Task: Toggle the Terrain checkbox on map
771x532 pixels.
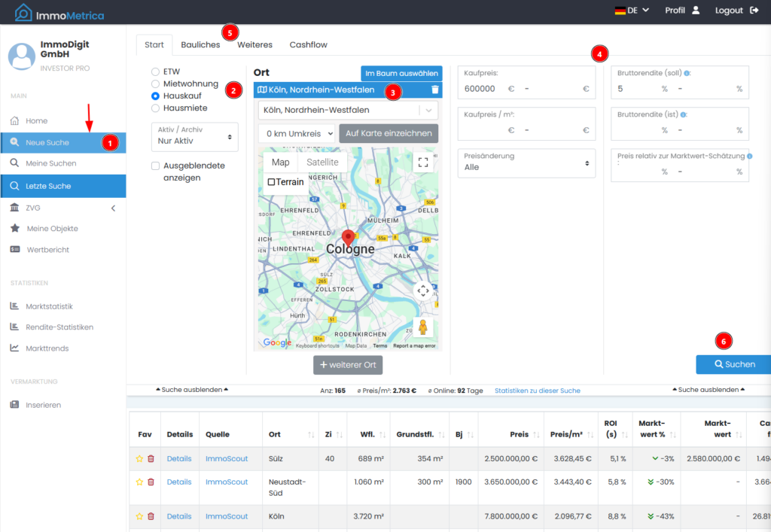Action: click(x=271, y=182)
